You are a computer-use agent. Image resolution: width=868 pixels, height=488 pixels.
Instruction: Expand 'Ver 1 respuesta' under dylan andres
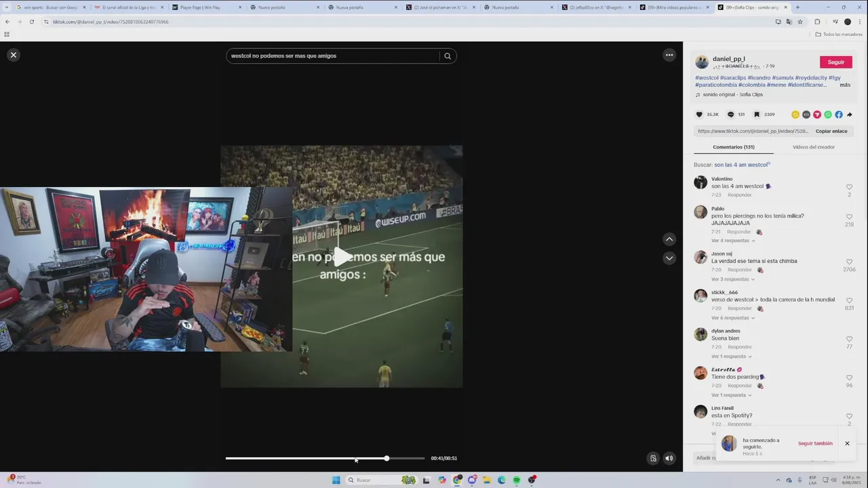732,357
